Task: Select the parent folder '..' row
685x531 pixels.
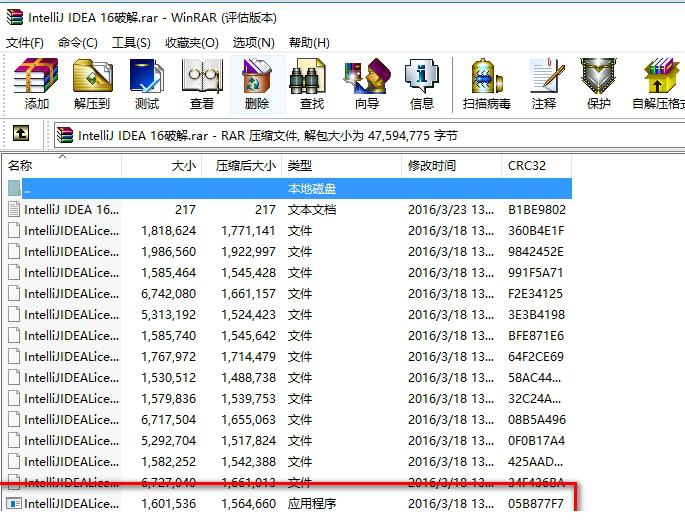Action: (289, 188)
